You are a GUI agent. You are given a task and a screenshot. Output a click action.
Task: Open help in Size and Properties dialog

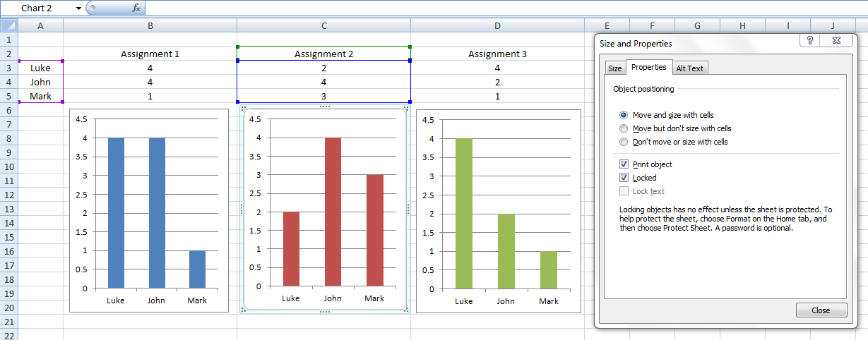tap(809, 41)
